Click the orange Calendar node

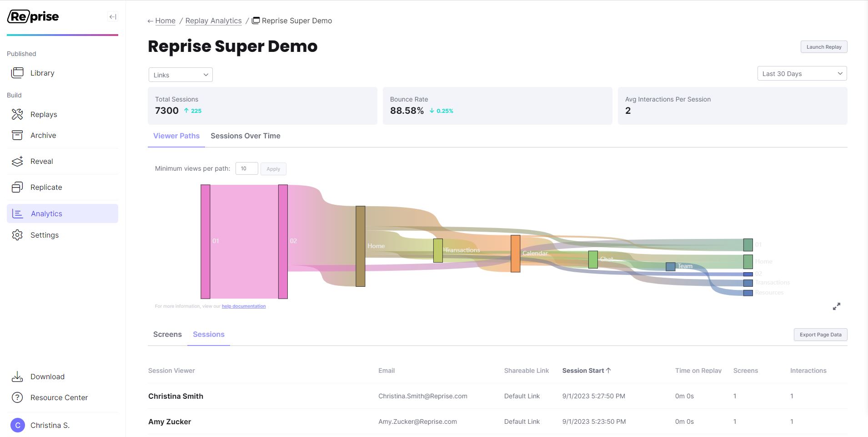click(516, 254)
